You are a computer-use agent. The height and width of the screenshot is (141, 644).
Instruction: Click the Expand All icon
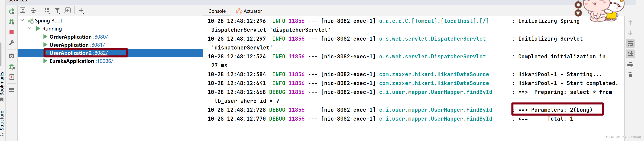tap(23, 11)
